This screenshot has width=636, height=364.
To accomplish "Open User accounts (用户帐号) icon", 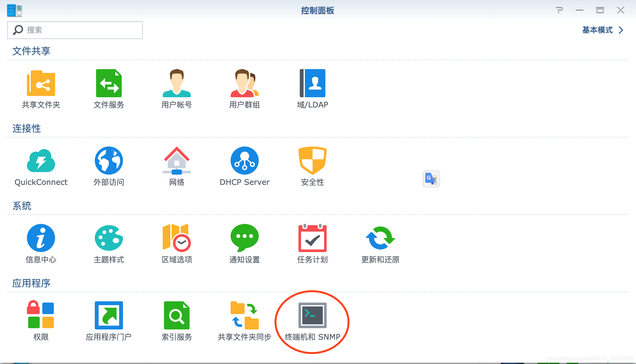I will tap(177, 83).
